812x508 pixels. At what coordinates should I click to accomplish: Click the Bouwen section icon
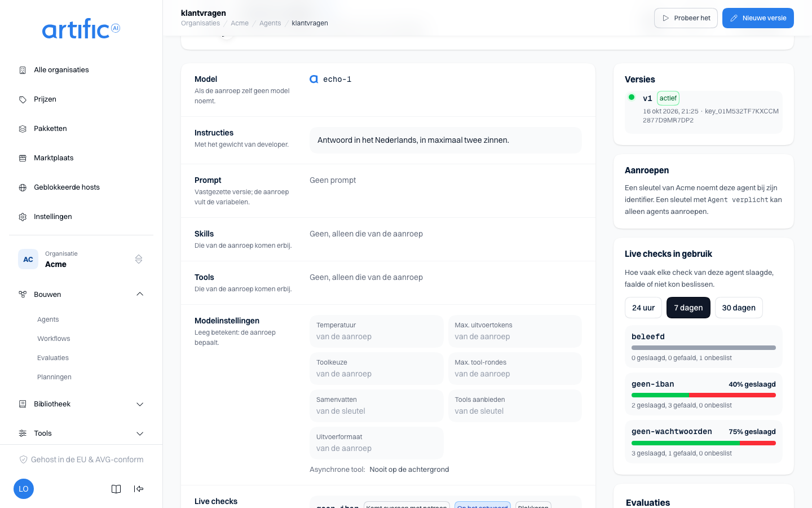pos(23,294)
